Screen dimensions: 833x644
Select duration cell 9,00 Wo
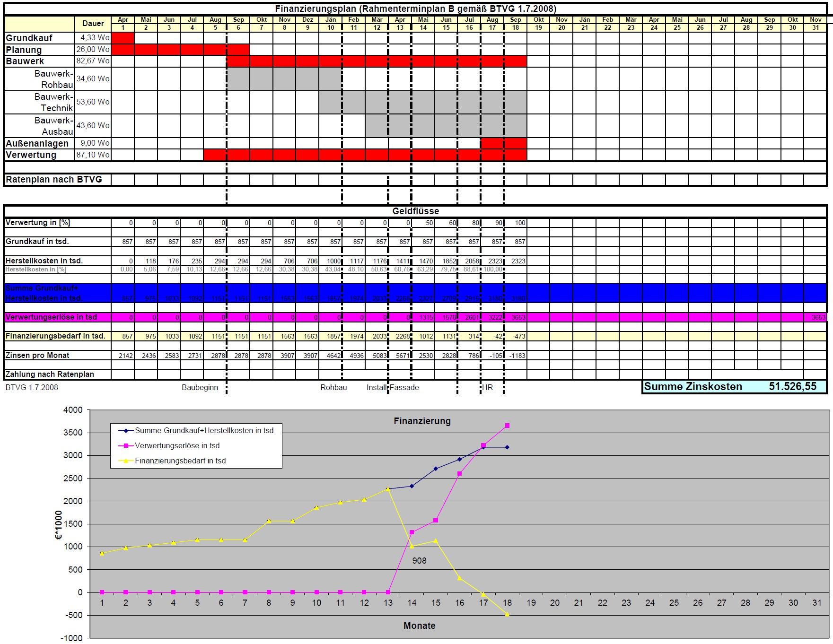93,143
